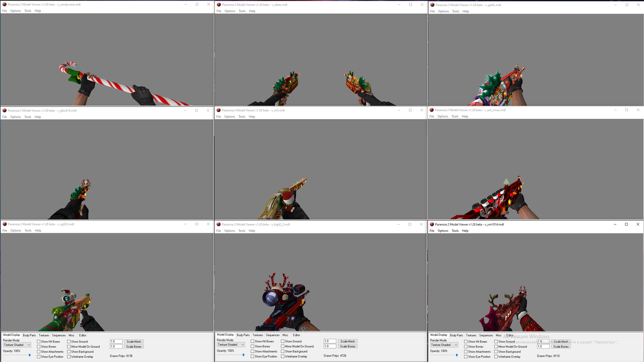
Task: Click Scale Bones in the v_sg552 window
Action: point(134,346)
